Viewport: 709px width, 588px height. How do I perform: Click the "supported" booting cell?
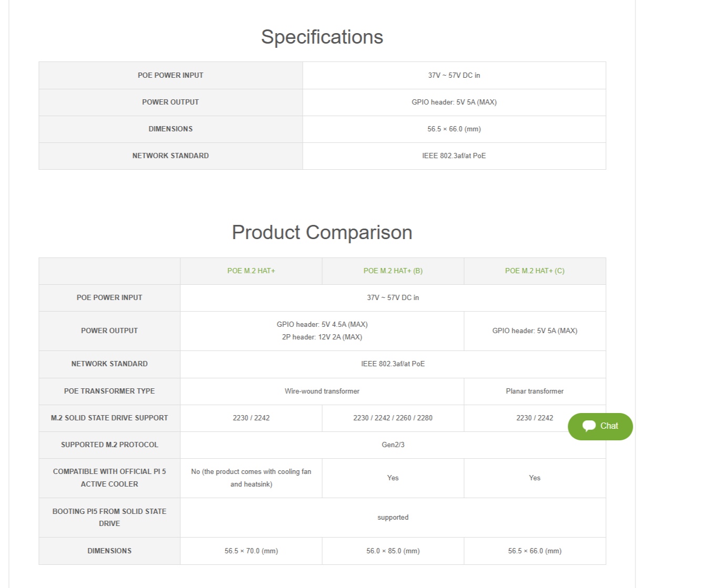(393, 517)
